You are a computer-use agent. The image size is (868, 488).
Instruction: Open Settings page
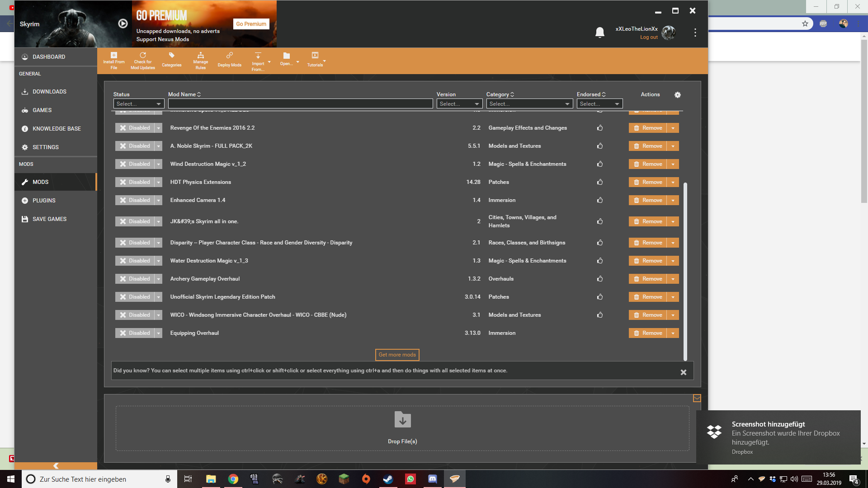click(56, 147)
